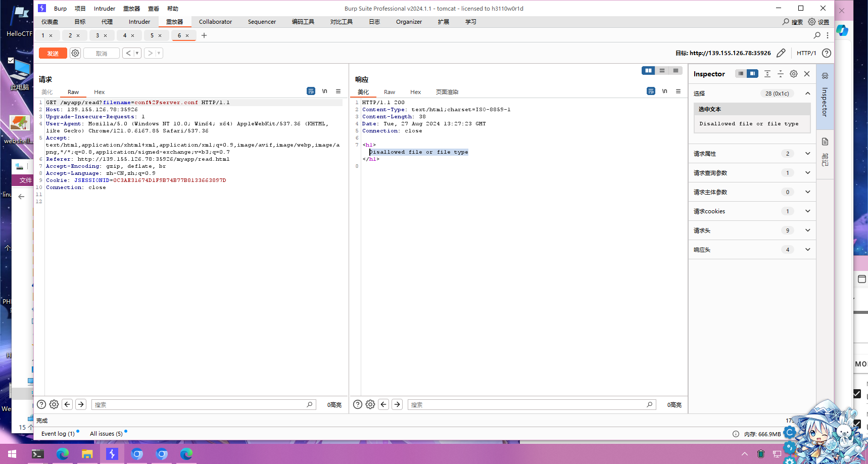The width and height of the screenshot is (868, 464).
Task: Toggle side-by-side layout view for request/response
Action: pos(648,71)
